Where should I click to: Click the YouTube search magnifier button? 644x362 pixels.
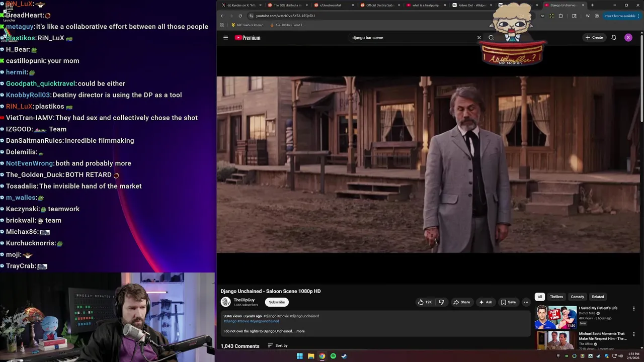[x=491, y=38]
